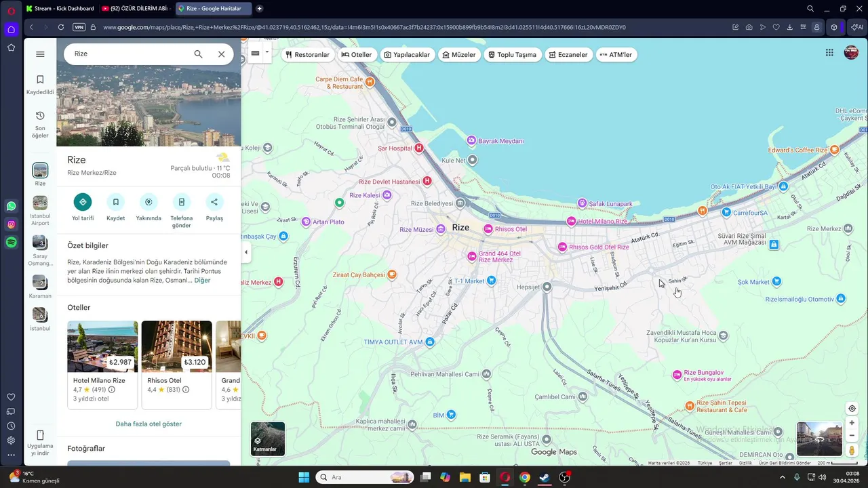Open Instagram in Opera sidebar
Screen dimensions: 868x488
[x=11, y=224]
